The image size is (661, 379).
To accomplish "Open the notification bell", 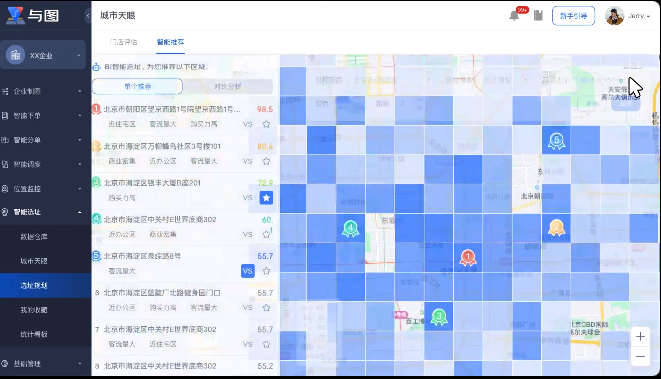I will 514,16.
